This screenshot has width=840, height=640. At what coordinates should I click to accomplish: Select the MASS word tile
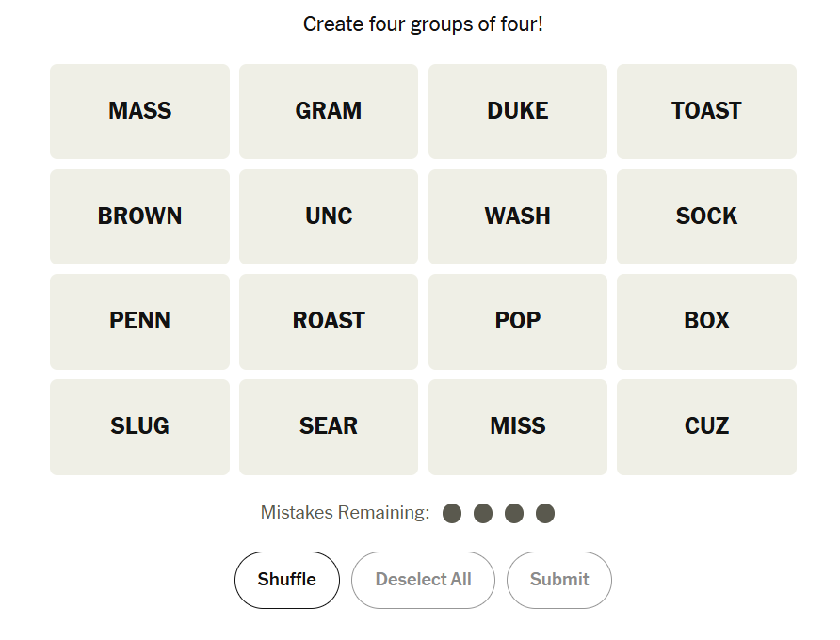pos(139,111)
